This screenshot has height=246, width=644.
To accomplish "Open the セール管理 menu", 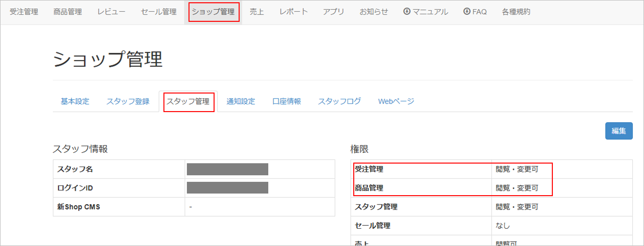I will 159,12.
